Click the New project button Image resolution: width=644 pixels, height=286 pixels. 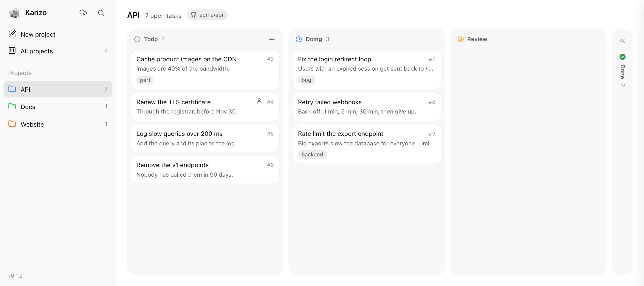[58, 34]
